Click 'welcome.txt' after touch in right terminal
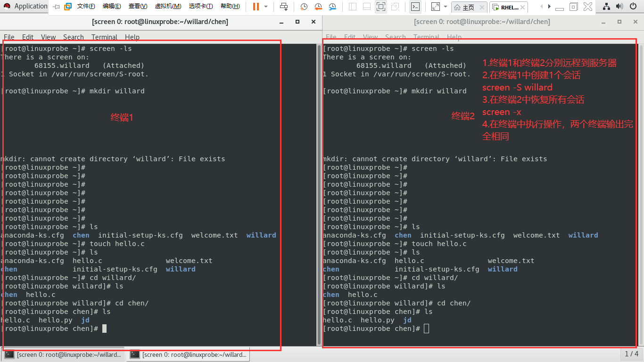Screen dimensions: 644x362 point(511,261)
